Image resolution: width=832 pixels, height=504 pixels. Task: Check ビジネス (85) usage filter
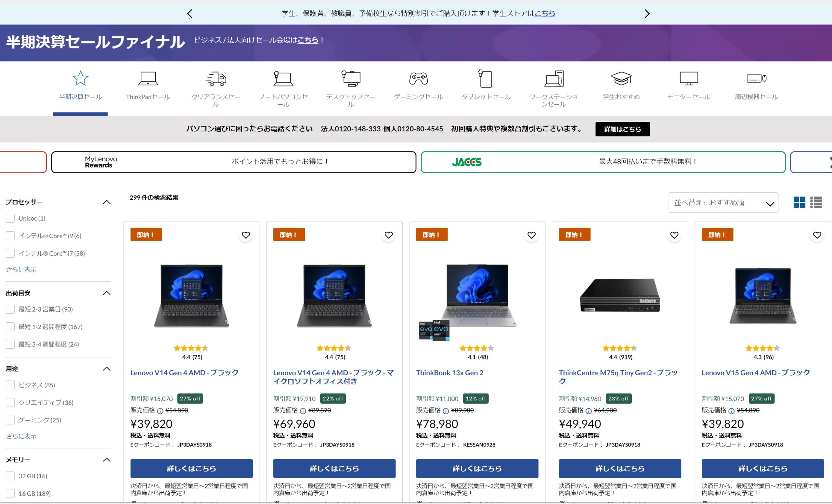tap(10, 385)
